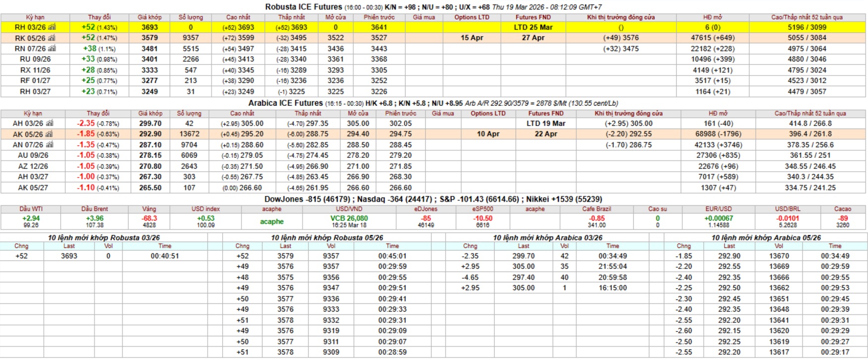868x359 pixels.
Task: Show chart via AN 07/26 icon
Action: 49,145
